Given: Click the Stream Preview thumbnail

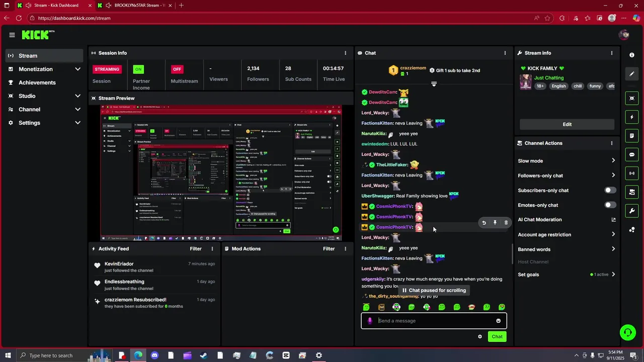Looking at the screenshot, I should (x=221, y=173).
